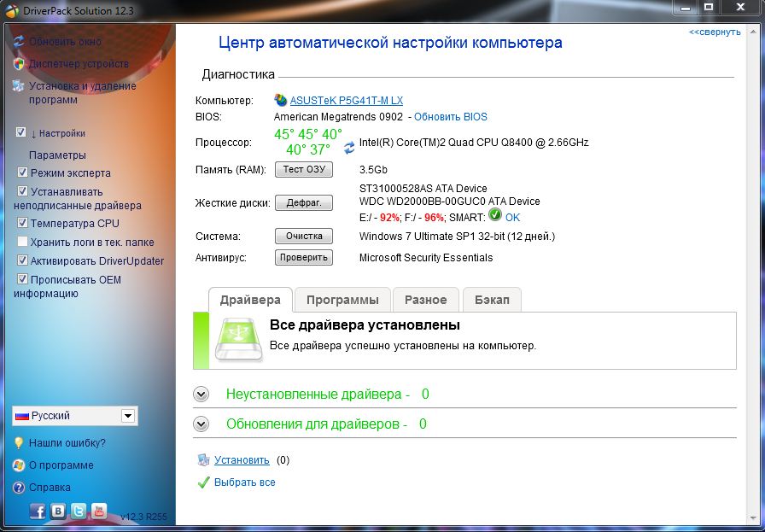Open the VKontakte page icon
The image size is (765, 532).
(x=58, y=511)
